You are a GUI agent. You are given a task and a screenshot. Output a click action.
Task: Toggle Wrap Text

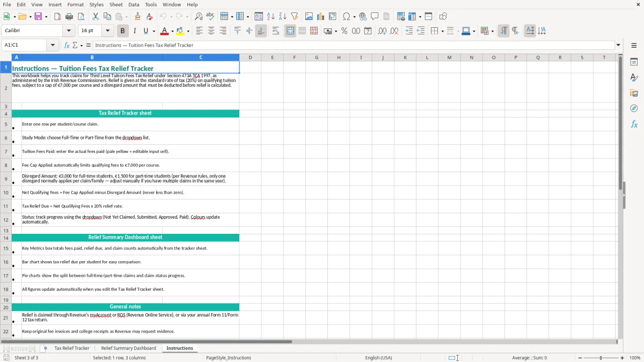[276, 31]
